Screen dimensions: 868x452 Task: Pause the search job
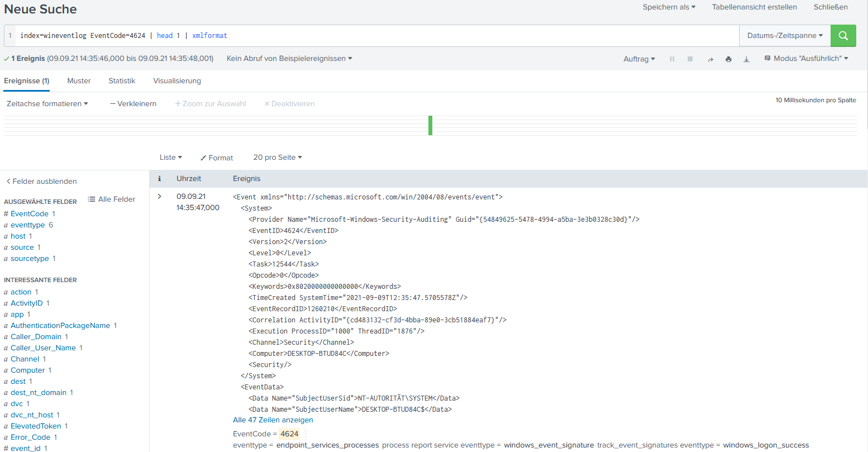point(672,59)
